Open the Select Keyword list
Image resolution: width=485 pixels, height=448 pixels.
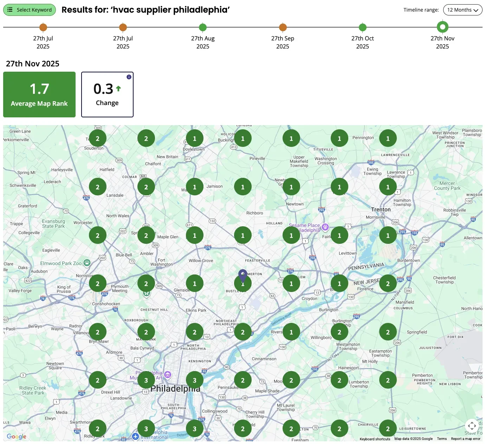(x=30, y=10)
